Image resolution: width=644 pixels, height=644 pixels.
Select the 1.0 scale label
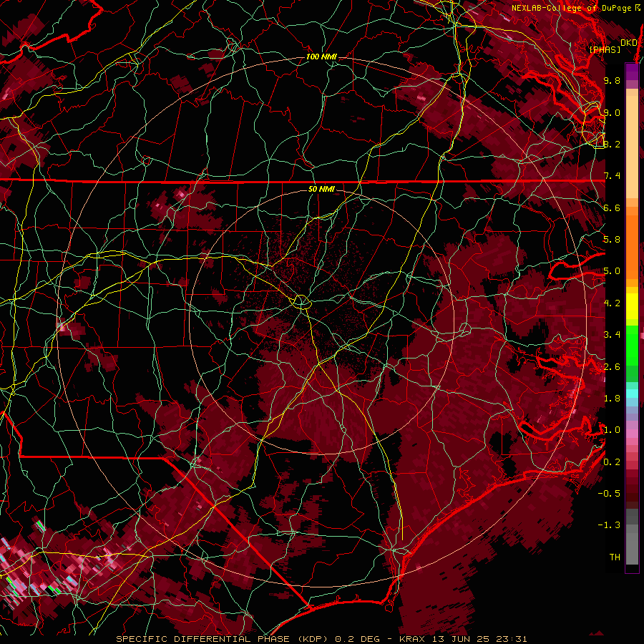tap(612, 430)
